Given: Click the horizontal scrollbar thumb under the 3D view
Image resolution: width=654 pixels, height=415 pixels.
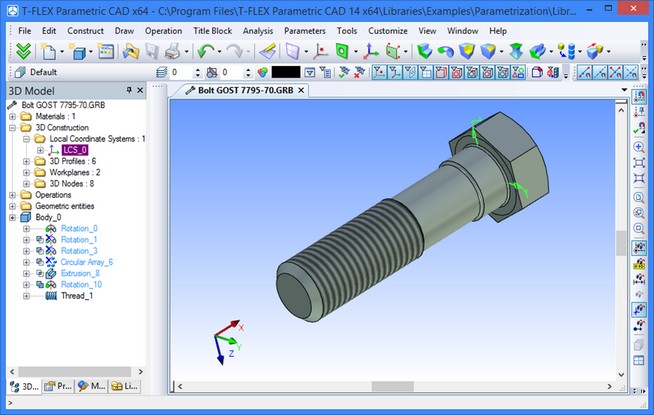Looking at the screenshot, I should pyautogui.click(x=392, y=387).
